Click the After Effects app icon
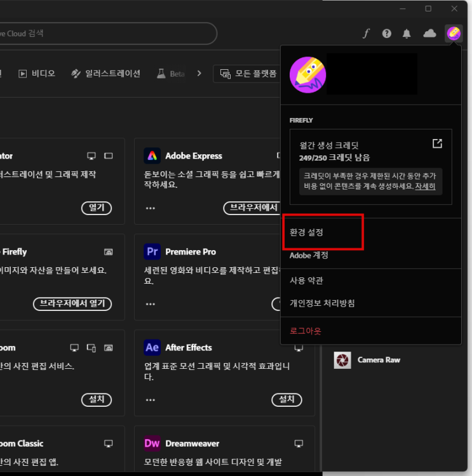Image resolution: width=472 pixels, height=476 pixels. click(x=152, y=348)
